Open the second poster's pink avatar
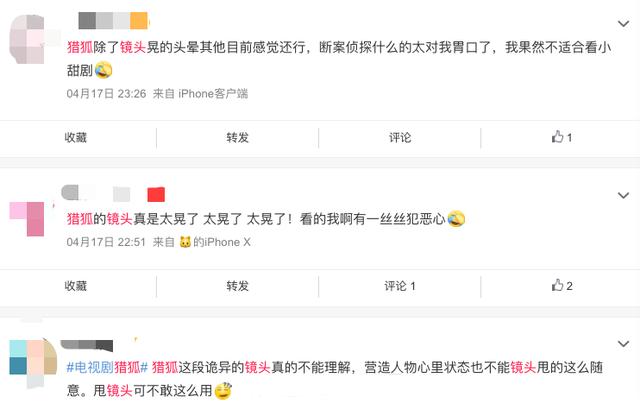The width and height of the screenshot is (640, 403). (27, 219)
